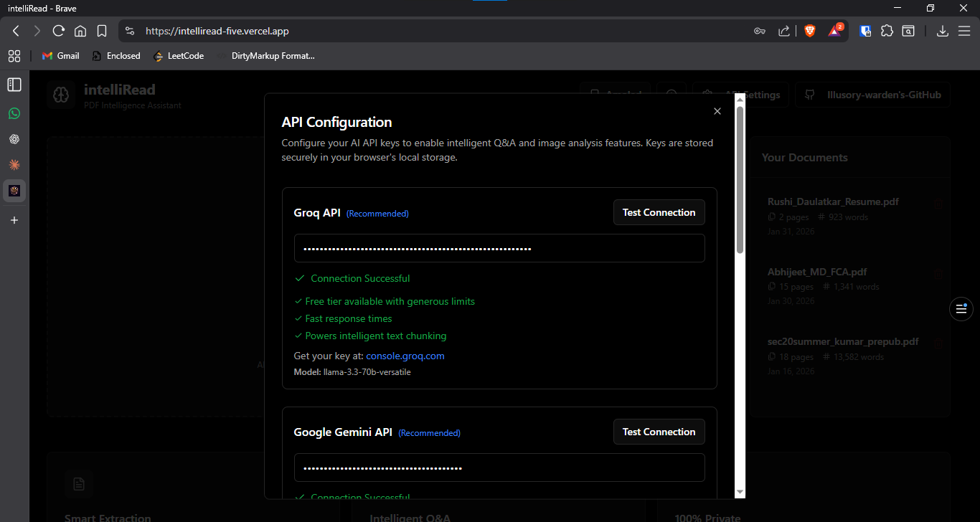980x522 pixels.
Task: Click the Brave Shields icon in address bar
Action: (x=810, y=30)
